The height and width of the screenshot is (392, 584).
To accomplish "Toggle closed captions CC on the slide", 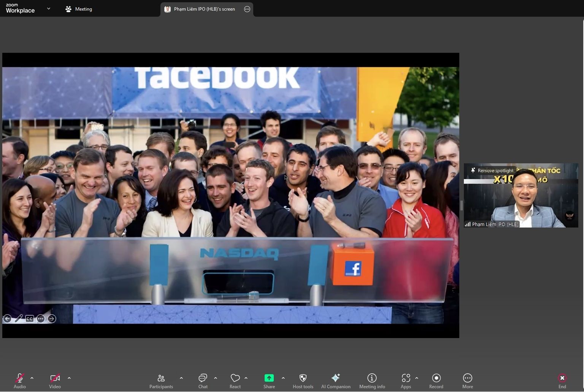I will click(30, 319).
